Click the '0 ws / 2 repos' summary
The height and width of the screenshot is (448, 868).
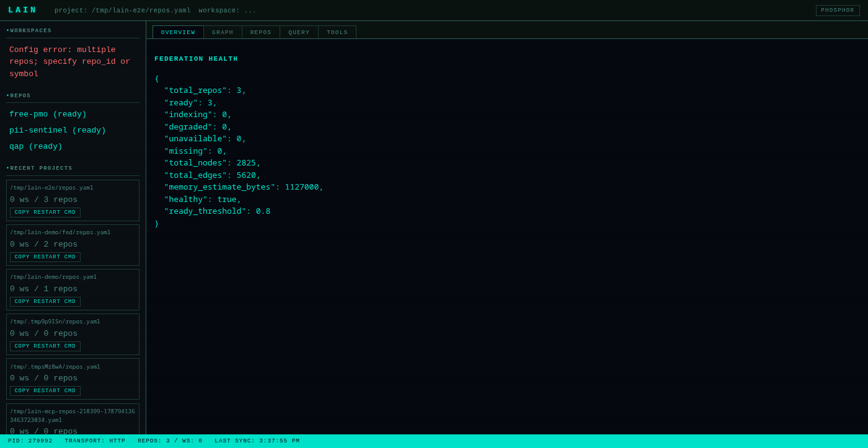pos(43,244)
